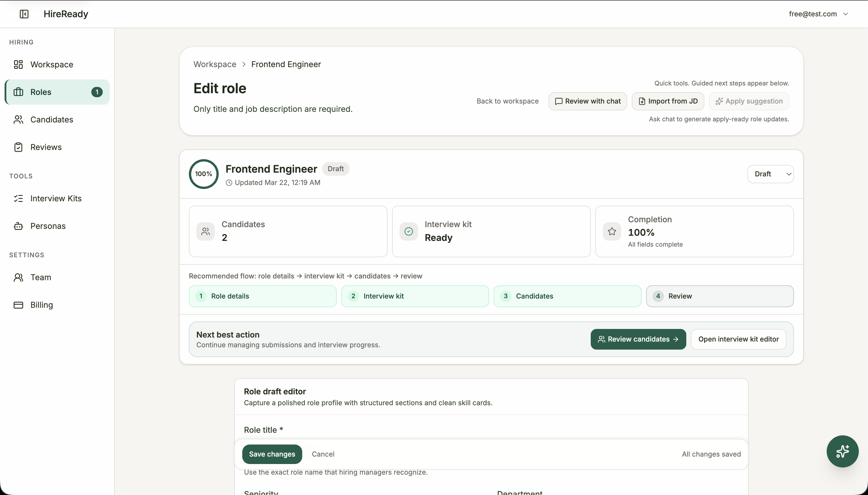Open the Review with chat tool
Viewport: 868px width, 495px height.
587,101
